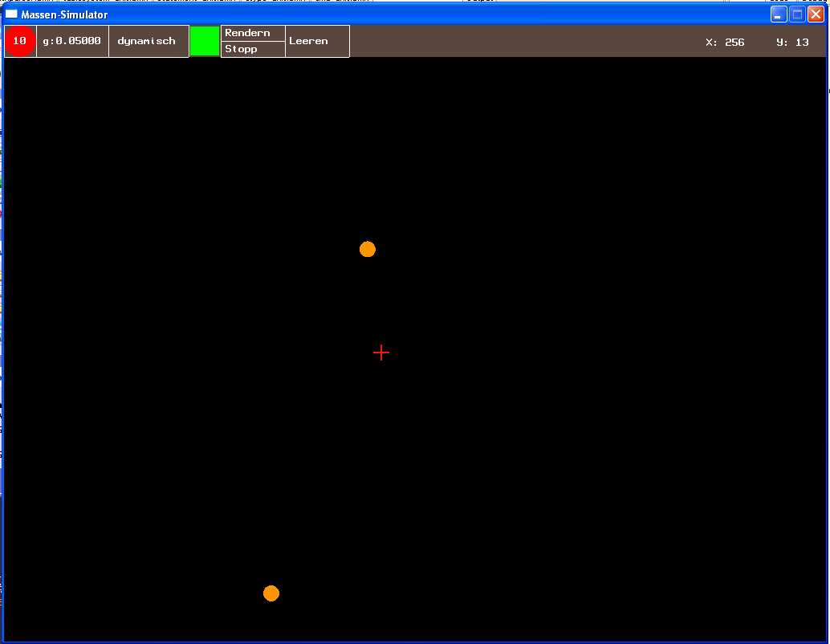Toggle the dynamisch mode setting

pyautogui.click(x=149, y=41)
